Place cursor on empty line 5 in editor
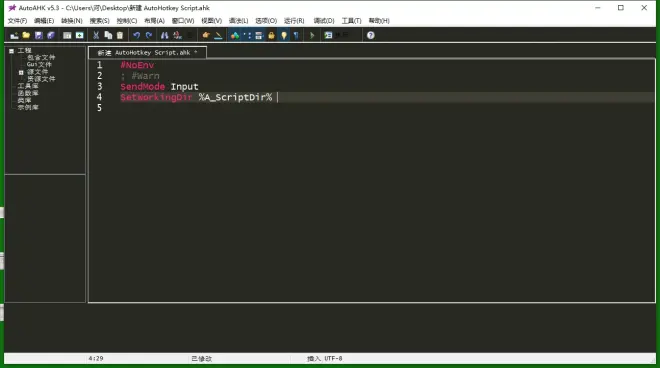 pos(379,108)
